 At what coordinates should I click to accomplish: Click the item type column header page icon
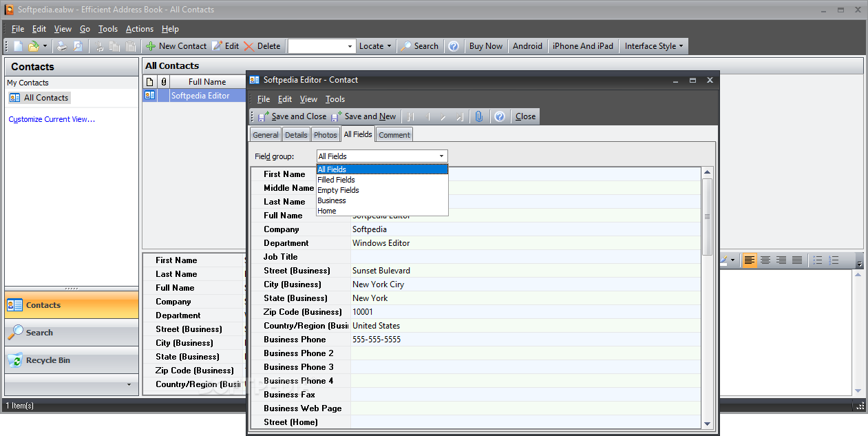(150, 81)
